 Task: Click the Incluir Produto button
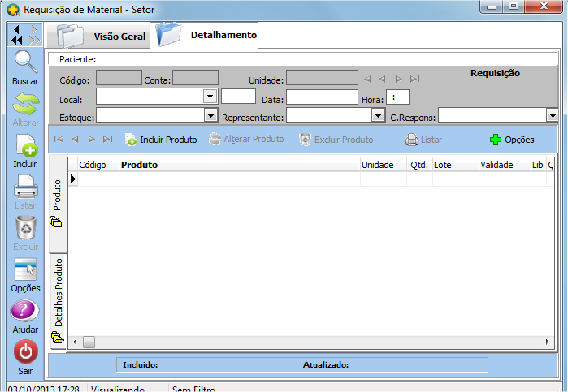(x=161, y=140)
